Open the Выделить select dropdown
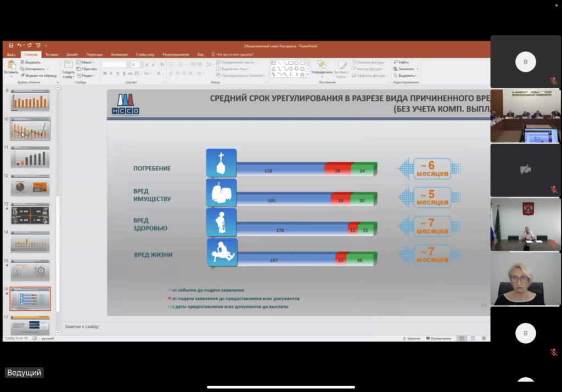Image resolution: width=562 pixels, height=392 pixels. point(405,76)
